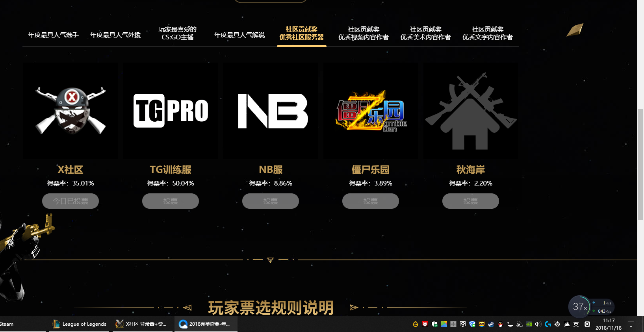Switch to 2018完美盛典 browser taskbar window
This screenshot has width=644, height=332.
click(x=206, y=324)
